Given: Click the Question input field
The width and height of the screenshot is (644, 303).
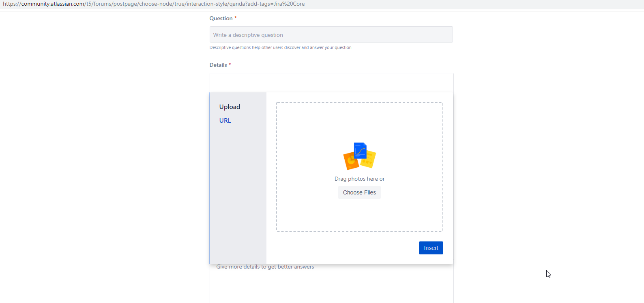Looking at the screenshot, I should (331, 34).
